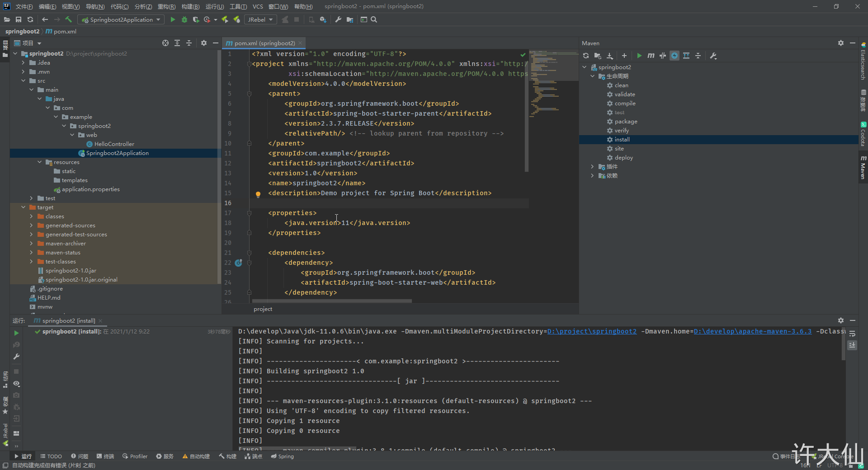Follow D:\project\springboot2 link in console

(592, 331)
